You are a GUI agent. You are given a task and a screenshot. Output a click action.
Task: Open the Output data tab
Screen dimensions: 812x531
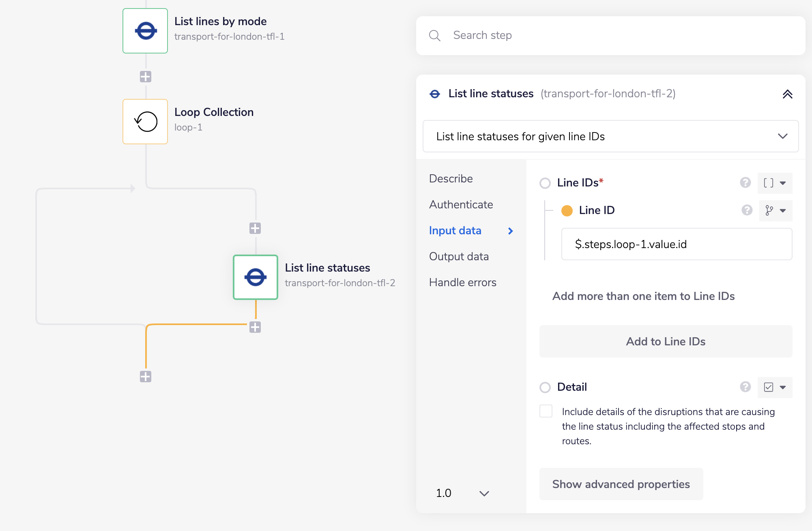[x=459, y=257]
